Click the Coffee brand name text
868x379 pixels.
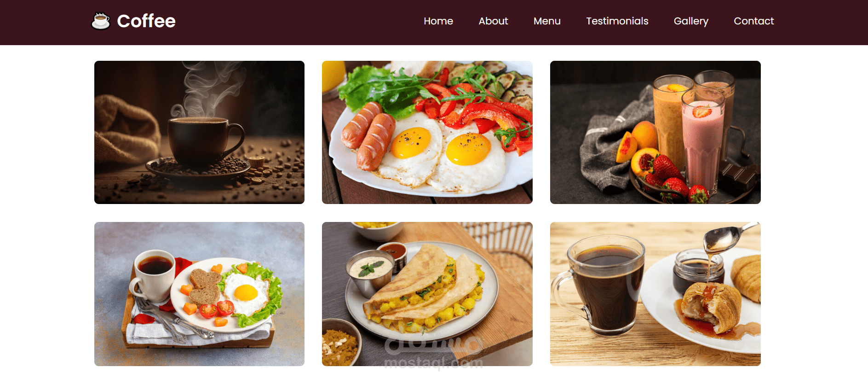coord(146,21)
